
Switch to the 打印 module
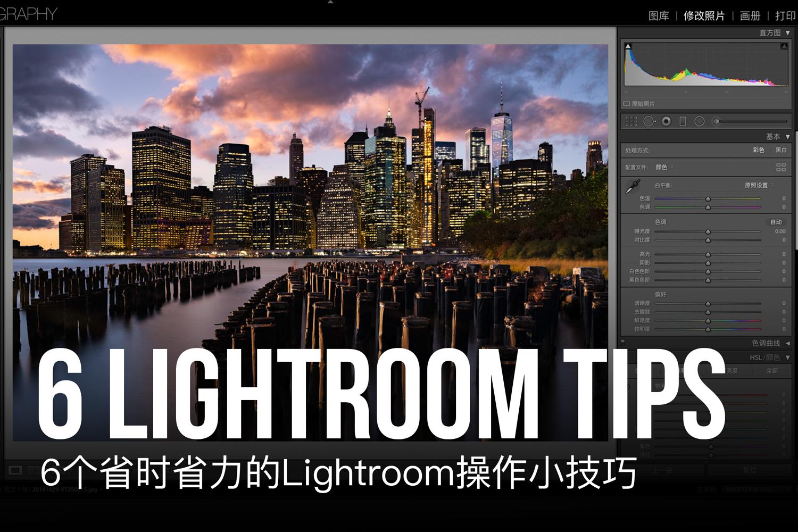click(786, 16)
